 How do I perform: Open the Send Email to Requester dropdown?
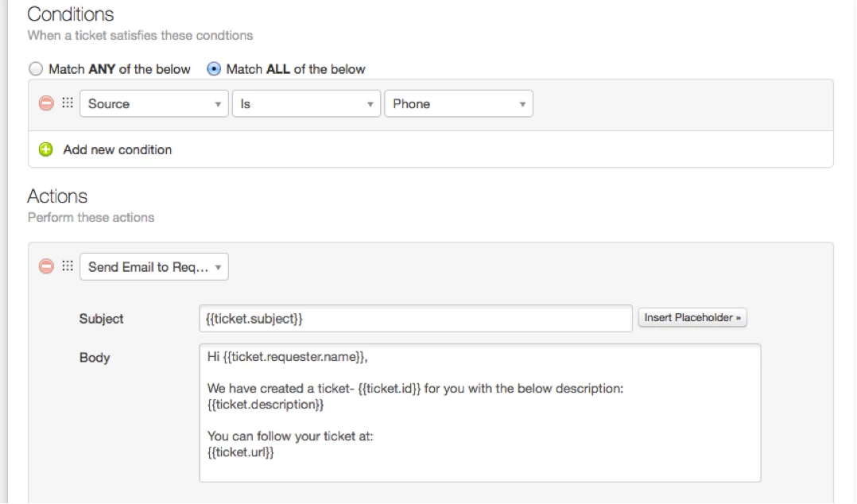point(154,267)
